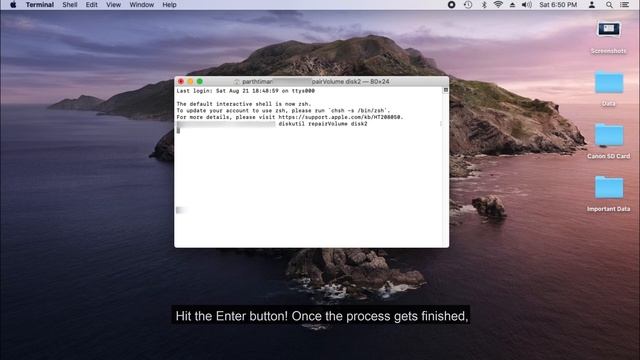
Task: Open the user account menu icon
Action: (x=592, y=5)
